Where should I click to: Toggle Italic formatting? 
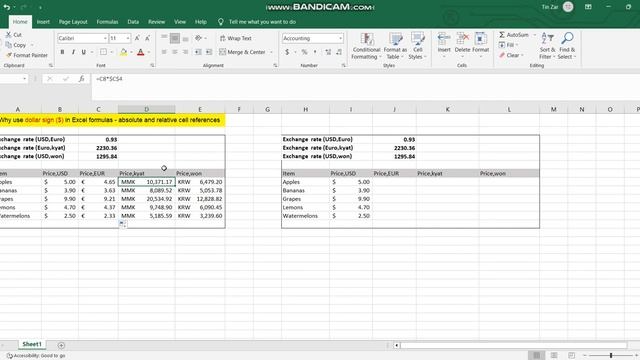tap(73, 52)
